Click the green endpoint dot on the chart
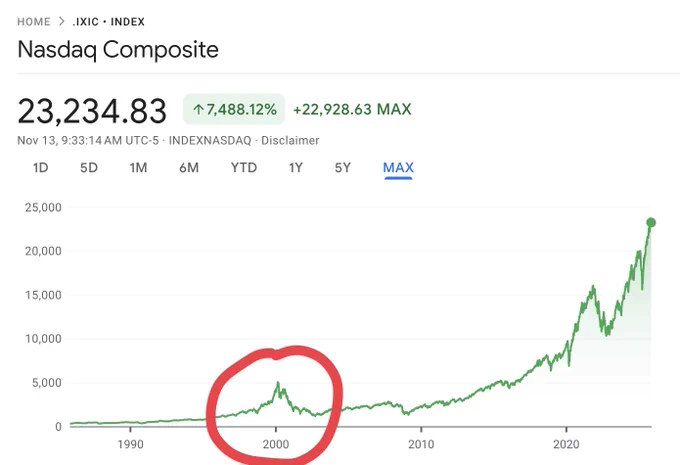The width and height of the screenshot is (680, 465). click(651, 223)
